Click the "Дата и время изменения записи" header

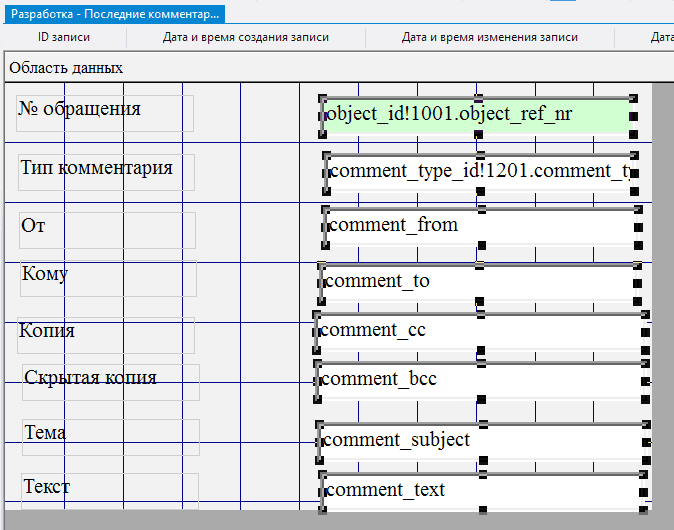pos(489,38)
